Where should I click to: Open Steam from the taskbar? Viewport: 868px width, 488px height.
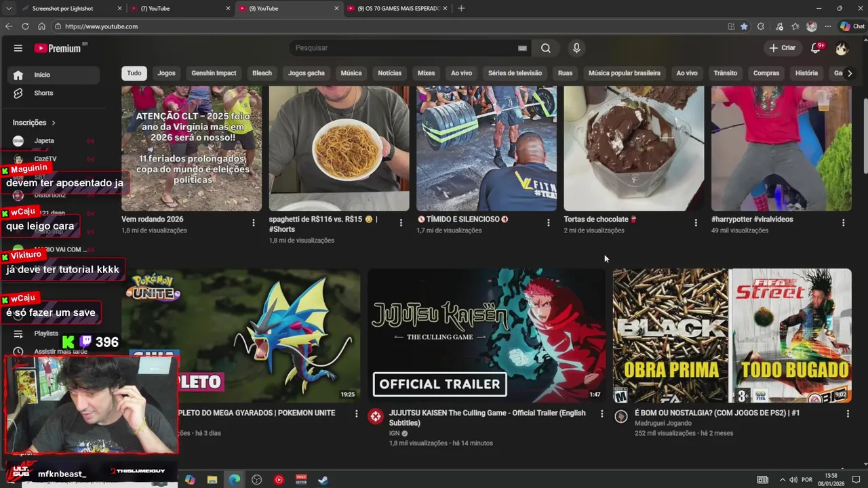323,480
